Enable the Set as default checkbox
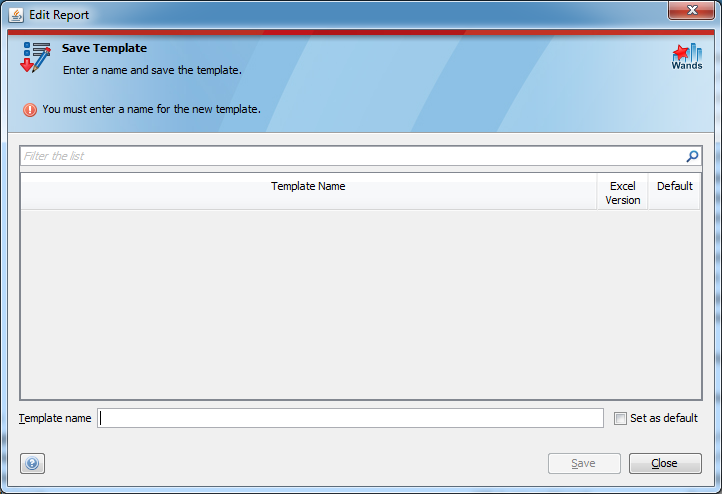 click(620, 418)
